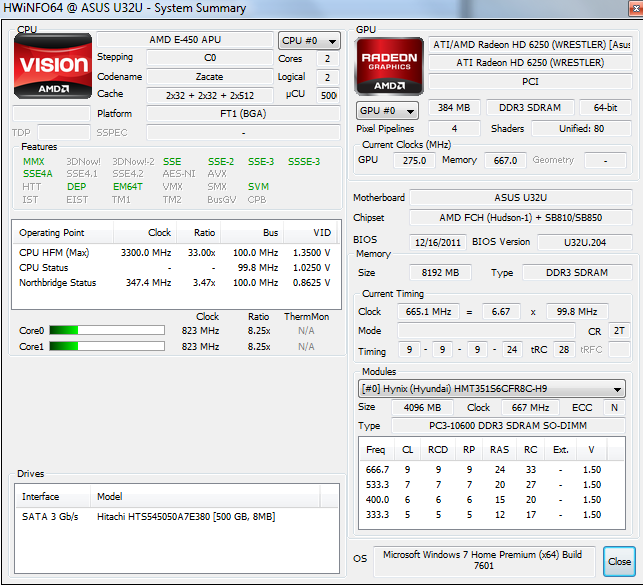Click the 665.1 MHz memory clock field
Viewport: 643px width, 585px height.
pyautogui.click(x=428, y=312)
